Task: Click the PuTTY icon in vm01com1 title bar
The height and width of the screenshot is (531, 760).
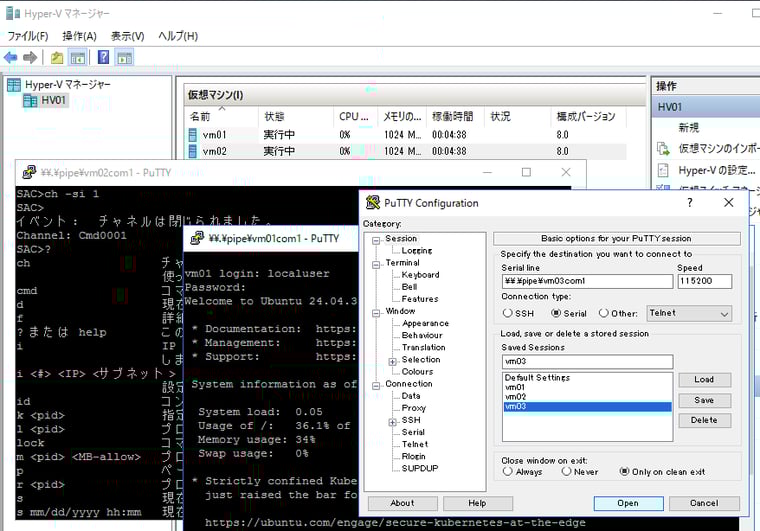Action: click(x=197, y=238)
